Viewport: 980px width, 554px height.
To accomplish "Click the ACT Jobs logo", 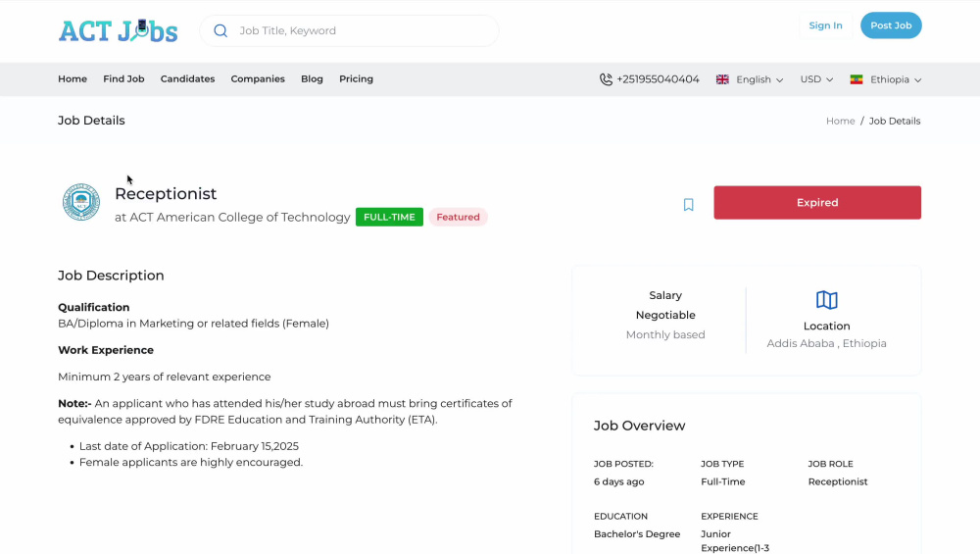I will (x=119, y=30).
